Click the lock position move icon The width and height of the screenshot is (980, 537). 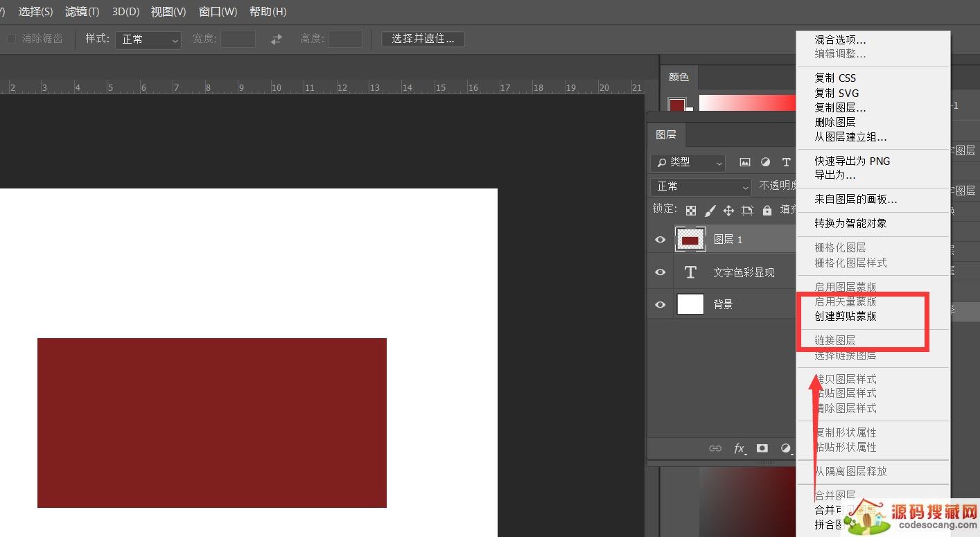(728, 211)
